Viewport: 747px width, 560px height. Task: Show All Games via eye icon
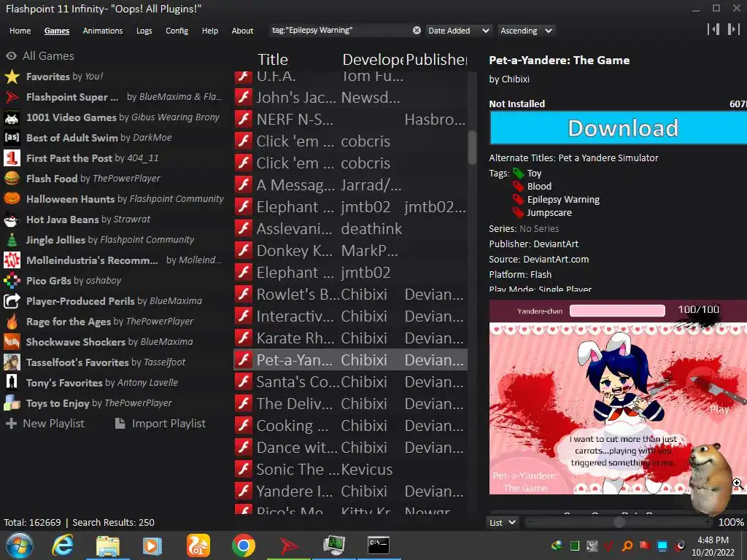[11, 55]
